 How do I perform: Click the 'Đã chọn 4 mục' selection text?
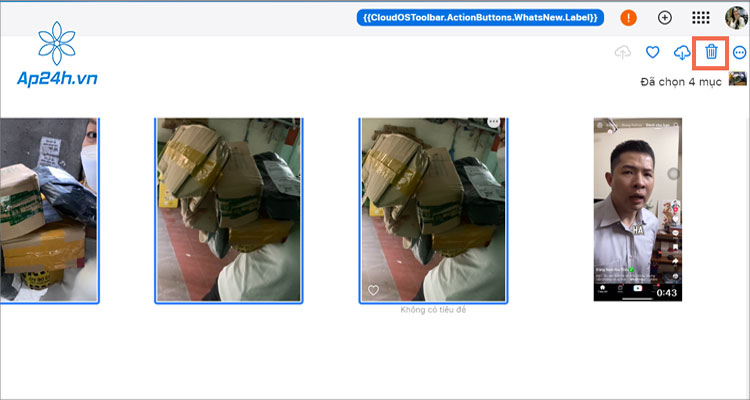(681, 82)
